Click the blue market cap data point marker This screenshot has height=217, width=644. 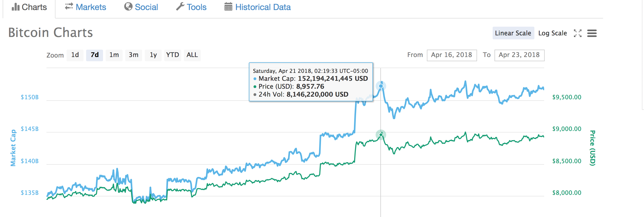tap(381, 86)
